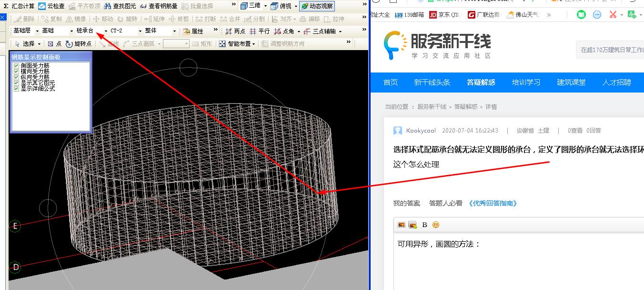This screenshot has width=644, height=290.
Task: Open the 属性 properties panel
Action: point(193,31)
